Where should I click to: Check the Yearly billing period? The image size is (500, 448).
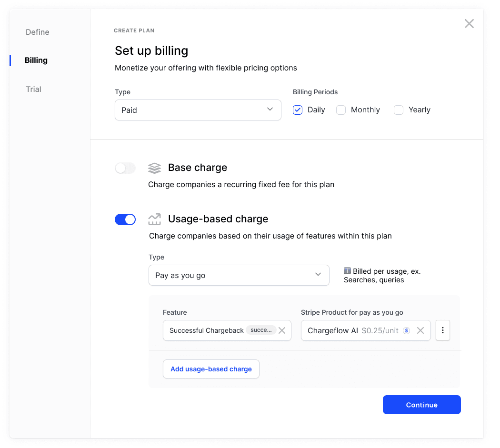point(399,110)
